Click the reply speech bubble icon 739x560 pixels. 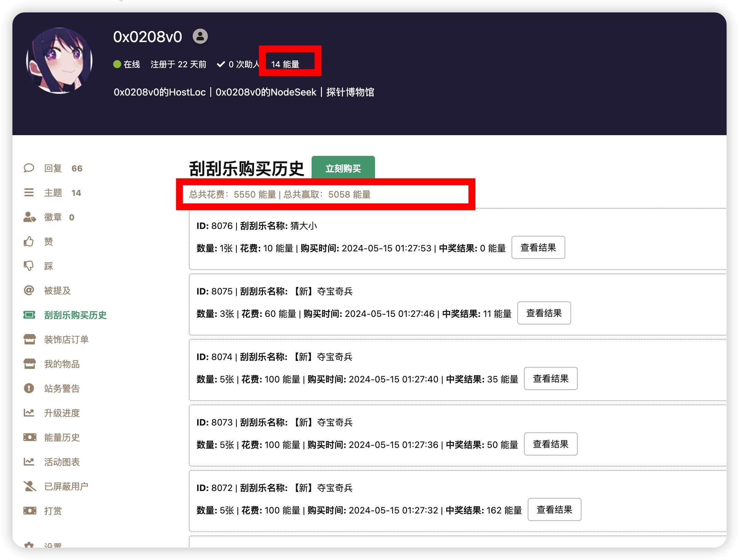coord(29,168)
